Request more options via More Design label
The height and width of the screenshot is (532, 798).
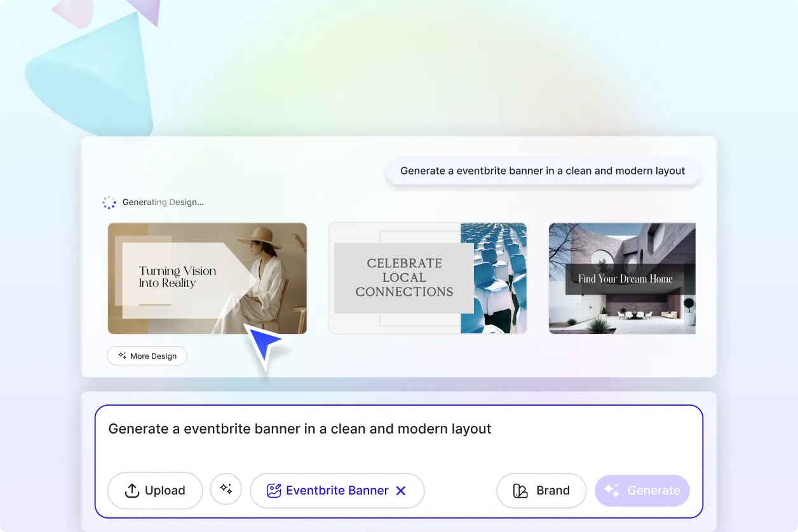tap(153, 356)
